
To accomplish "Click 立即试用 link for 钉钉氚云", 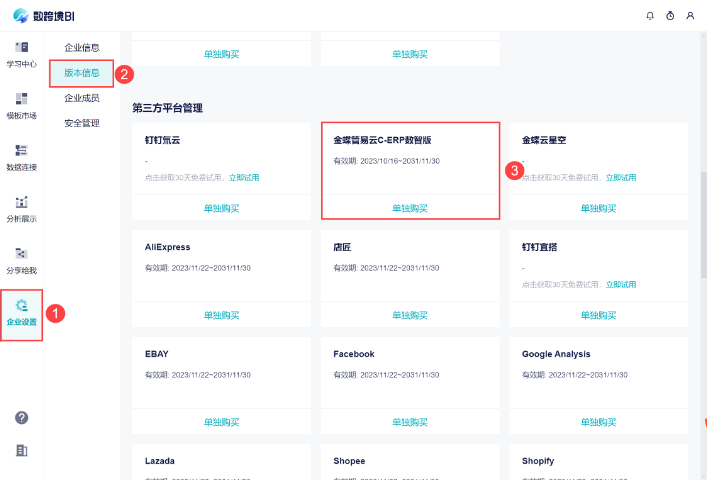I will [x=244, y=177].
